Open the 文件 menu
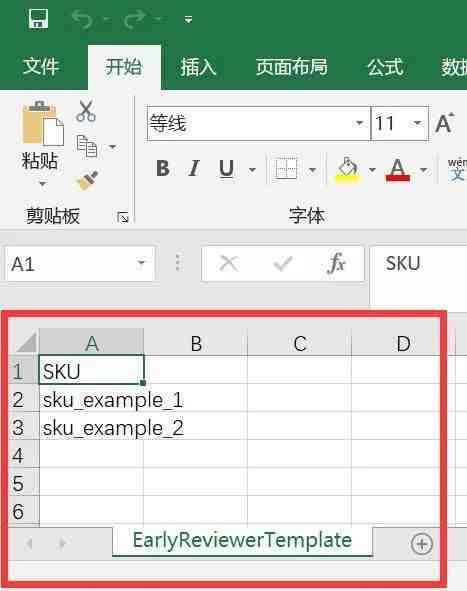The width and height of the screenshot is (467, 591). tap(41, 67)
